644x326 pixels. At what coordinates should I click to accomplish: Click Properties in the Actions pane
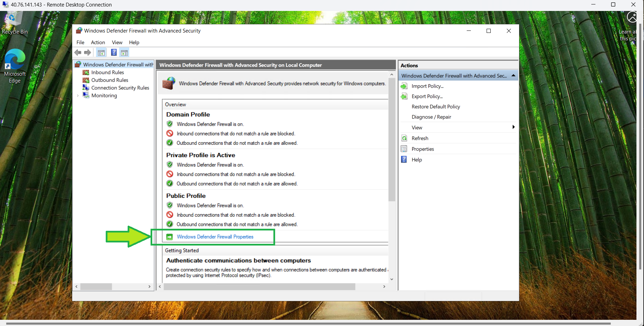[x=423, y=149]
